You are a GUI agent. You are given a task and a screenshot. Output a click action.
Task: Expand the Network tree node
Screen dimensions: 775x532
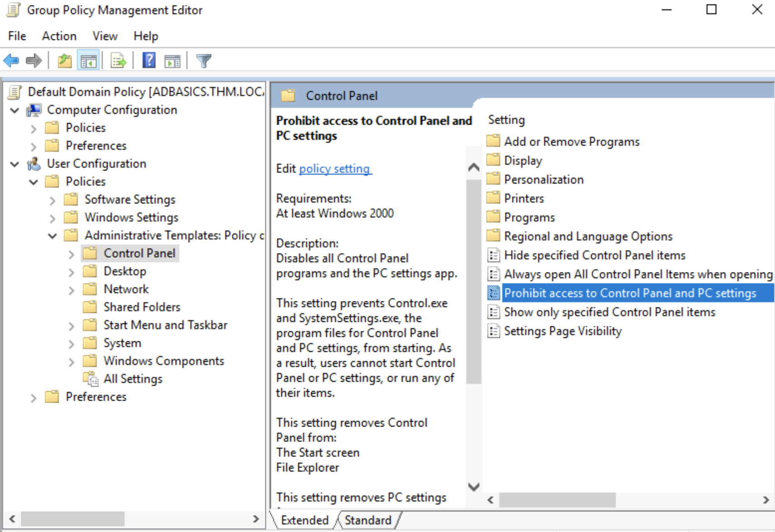pyautogui.click(x=72, y=290)
